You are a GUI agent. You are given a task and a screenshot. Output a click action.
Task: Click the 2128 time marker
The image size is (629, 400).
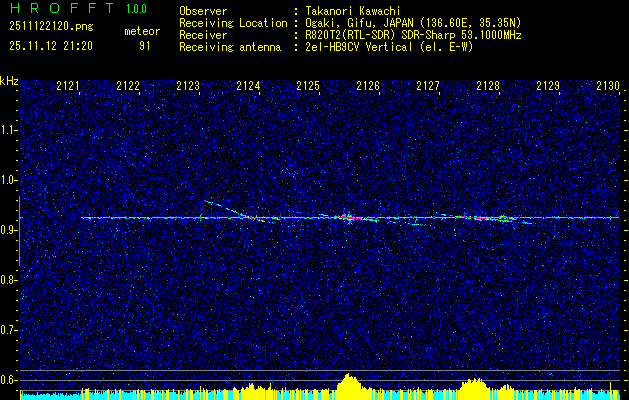[488, 87]
